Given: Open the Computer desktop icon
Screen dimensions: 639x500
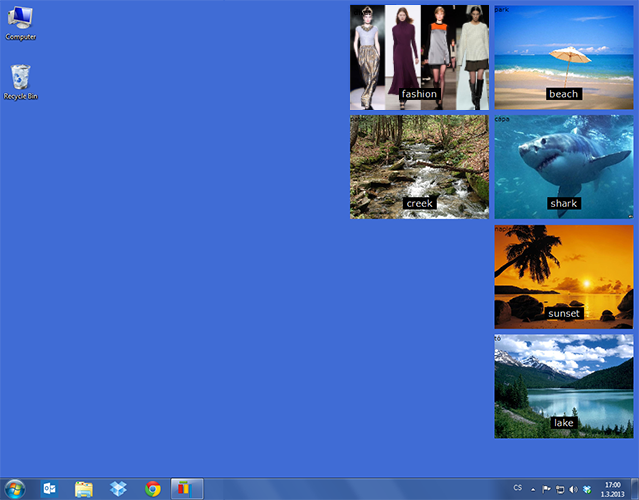Looking at the screenshot, I should tap(20, 21).
